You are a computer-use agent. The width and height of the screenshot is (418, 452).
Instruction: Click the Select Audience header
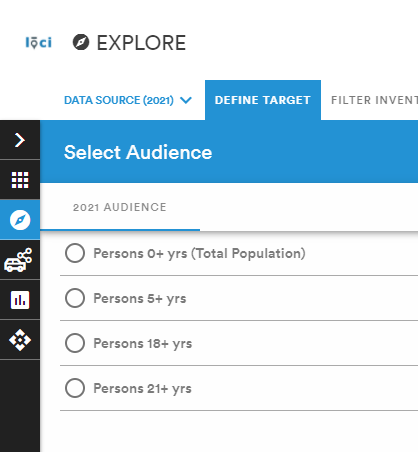[x=138, y=152]
